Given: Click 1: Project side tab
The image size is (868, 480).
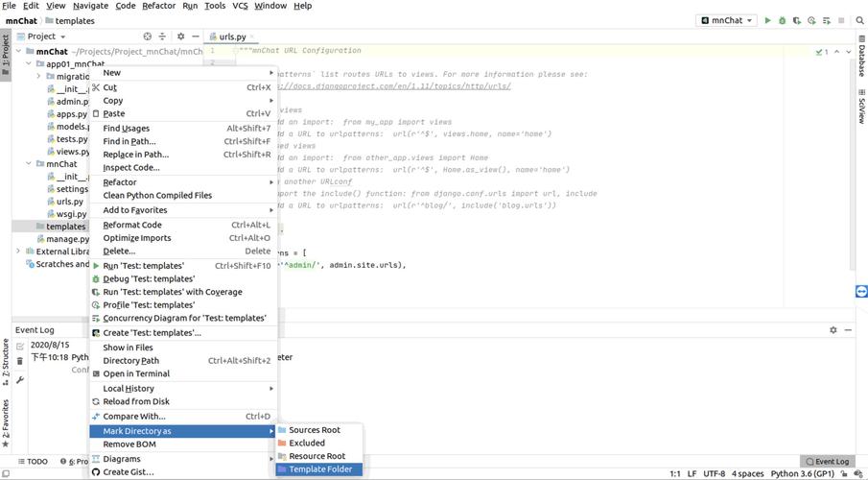Looking at the screenshot, I should pyautogui.click(x=6, y=56).
